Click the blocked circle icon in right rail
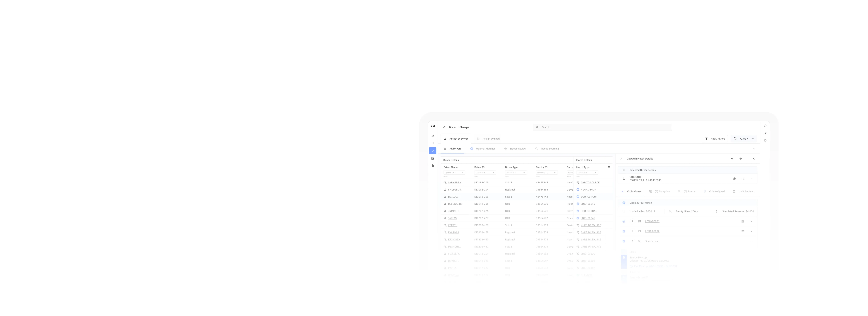 coord(765,141)
